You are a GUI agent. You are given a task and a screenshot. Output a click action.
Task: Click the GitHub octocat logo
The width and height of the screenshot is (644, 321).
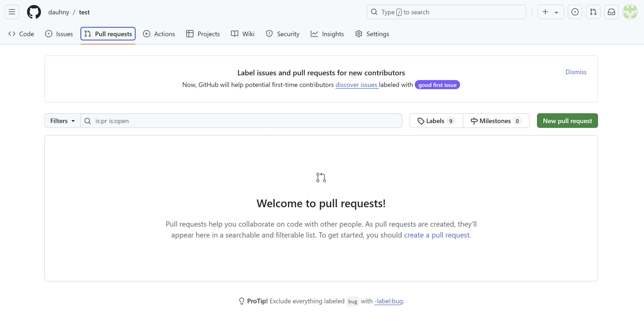(34, 12)
